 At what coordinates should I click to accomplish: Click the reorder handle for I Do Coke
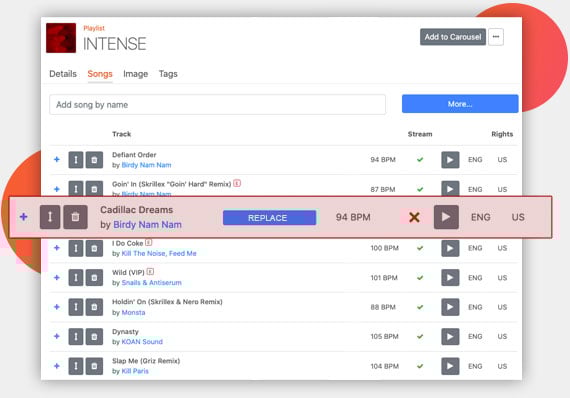76,248
